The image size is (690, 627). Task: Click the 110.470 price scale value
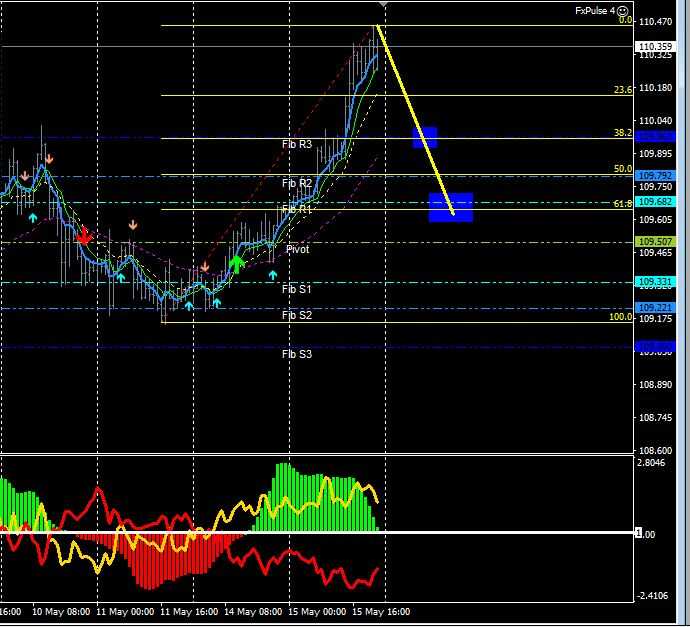(x=656, y=22)
